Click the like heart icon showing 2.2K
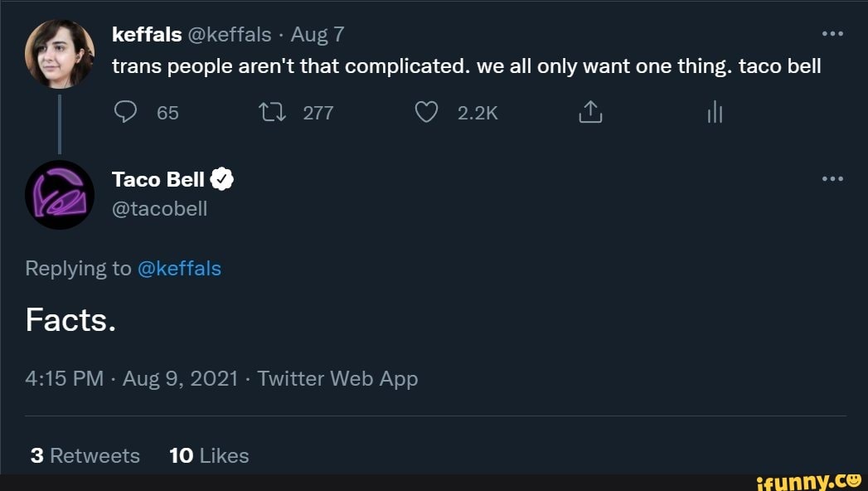Image resolution: width=868 pixels, height=491 pixels. [425, 112]
